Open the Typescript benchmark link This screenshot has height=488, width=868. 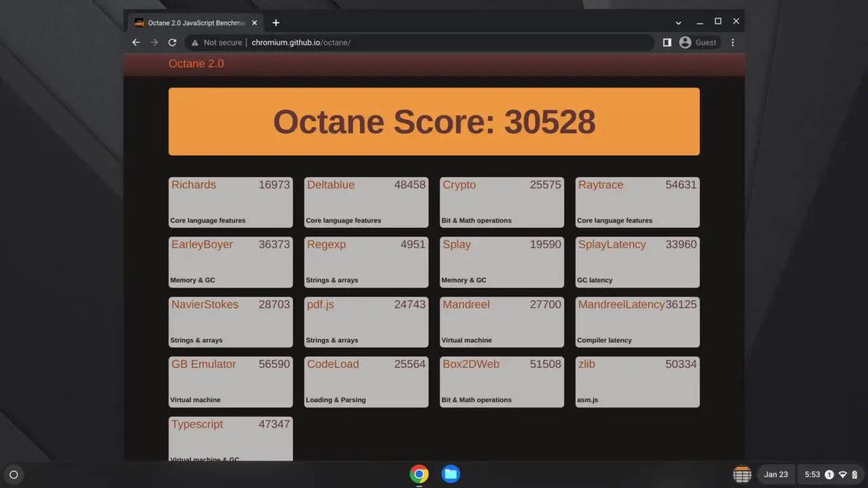197,424
